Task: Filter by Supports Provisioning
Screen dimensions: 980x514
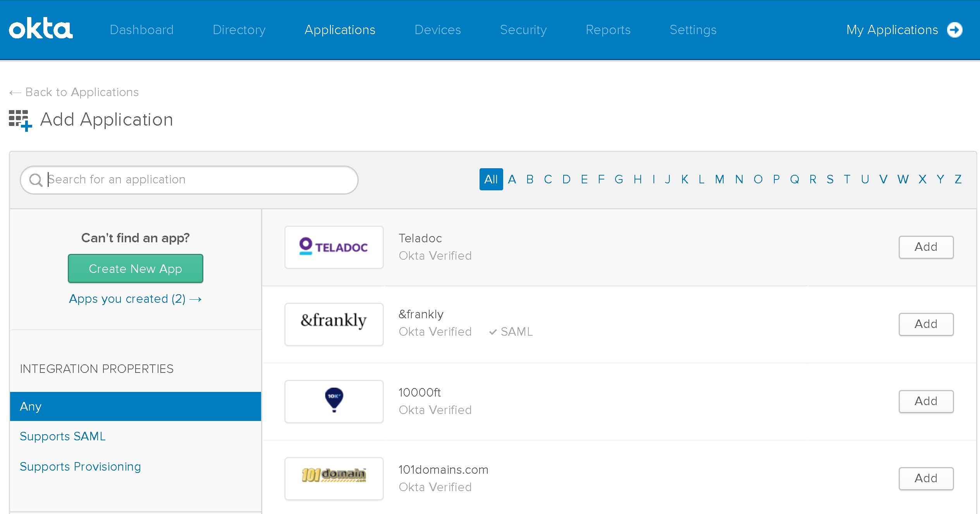Action: point(80,466)
